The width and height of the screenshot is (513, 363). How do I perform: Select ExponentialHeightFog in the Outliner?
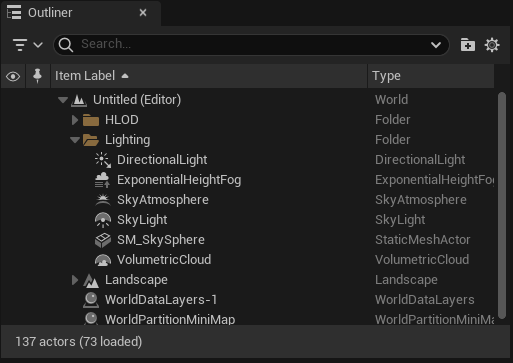point(179,180)
